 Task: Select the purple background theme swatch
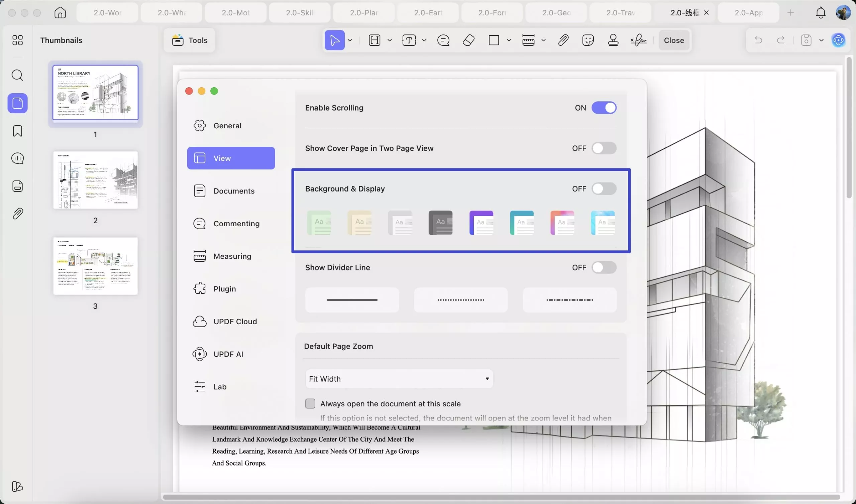click(481, 223)
